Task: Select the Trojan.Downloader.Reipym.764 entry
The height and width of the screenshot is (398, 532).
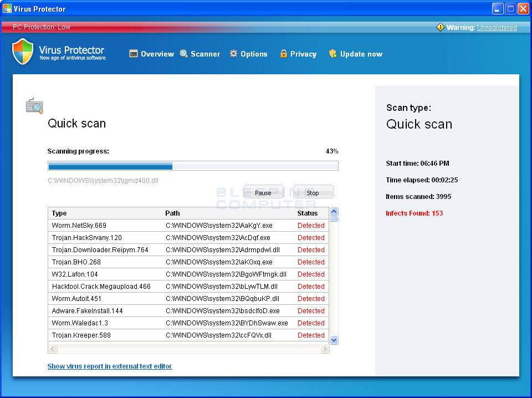Action: click(x=188, y=250)
